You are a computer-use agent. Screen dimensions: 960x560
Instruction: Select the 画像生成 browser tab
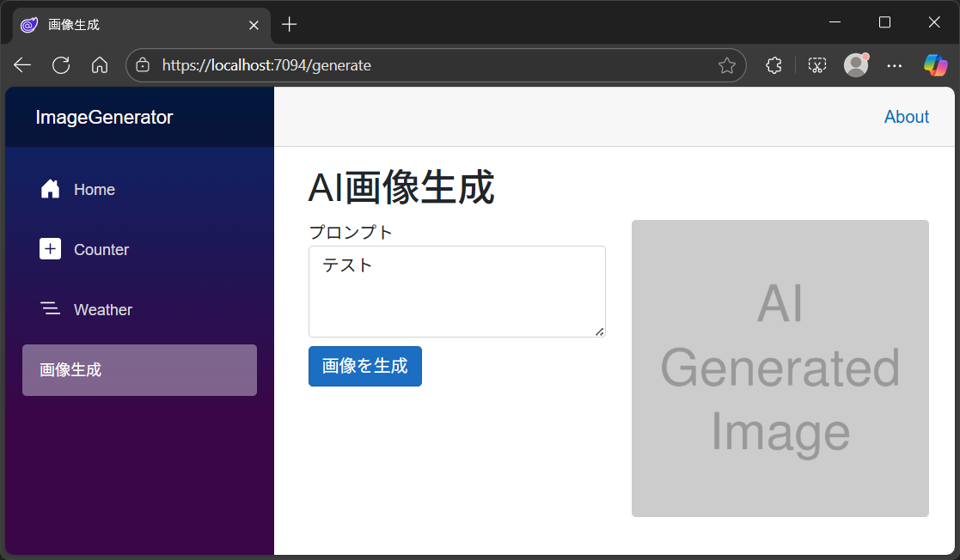(x=142, y=25)
